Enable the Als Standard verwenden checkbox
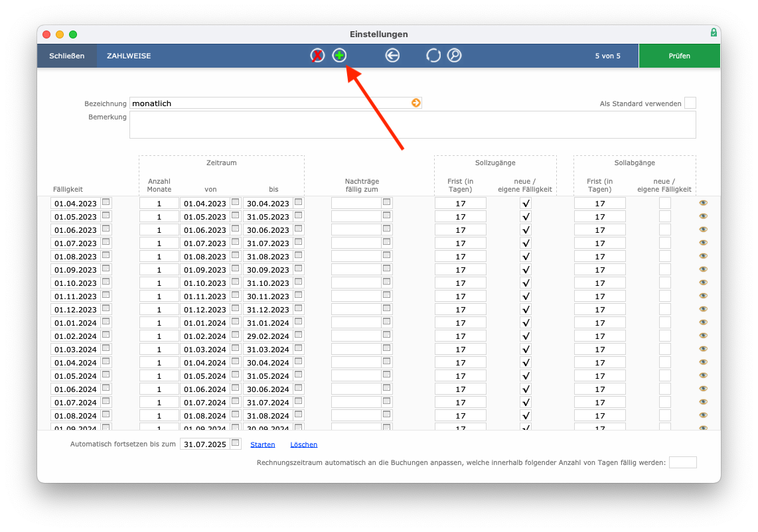The height and width of the screenshot is (532, 758). tap(690, 103)
